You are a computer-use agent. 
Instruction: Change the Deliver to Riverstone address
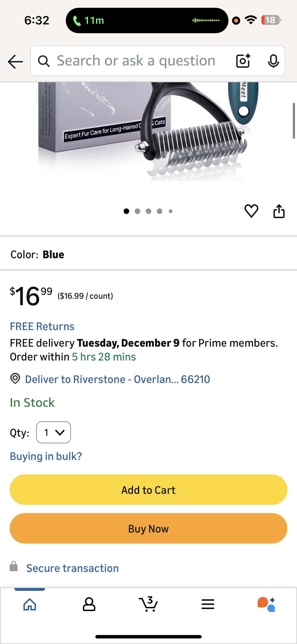click(117, 379)
